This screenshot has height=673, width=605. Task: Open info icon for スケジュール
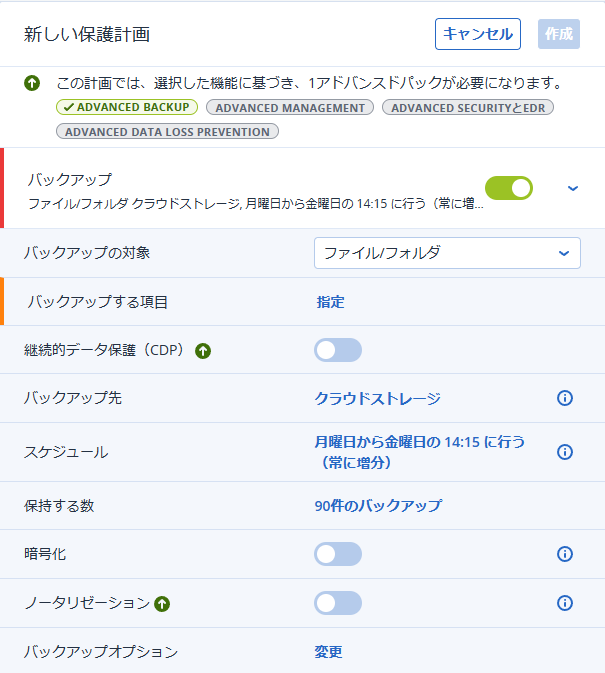coord(565,452)
